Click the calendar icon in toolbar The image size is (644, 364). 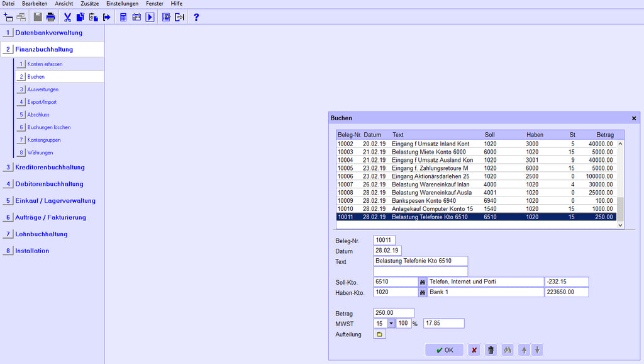click(x=136, y=17)
